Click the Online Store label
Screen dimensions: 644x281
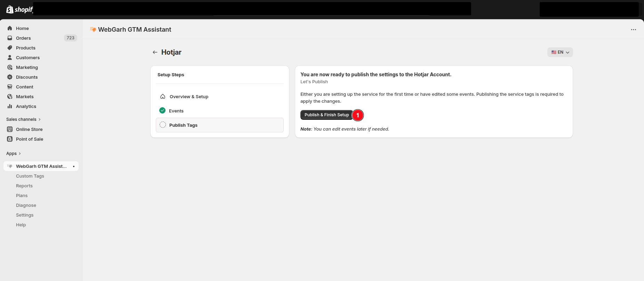click(29, 129)
